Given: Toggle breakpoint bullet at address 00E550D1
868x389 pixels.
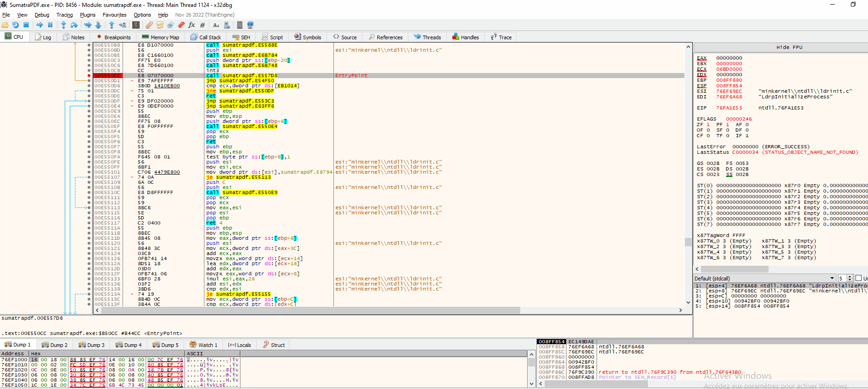Looking at the screenshot, I should (x=89, y=80).
